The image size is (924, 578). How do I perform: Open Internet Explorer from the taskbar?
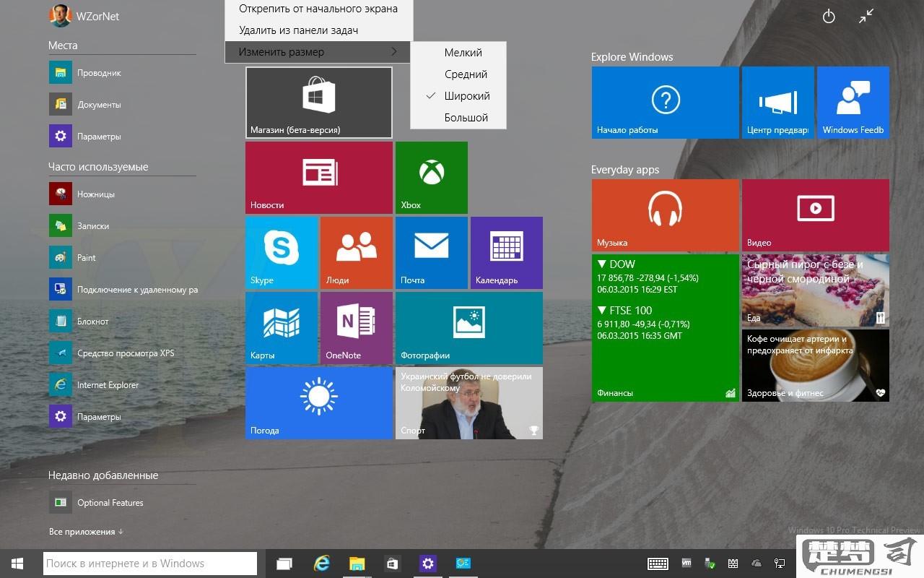321,564
